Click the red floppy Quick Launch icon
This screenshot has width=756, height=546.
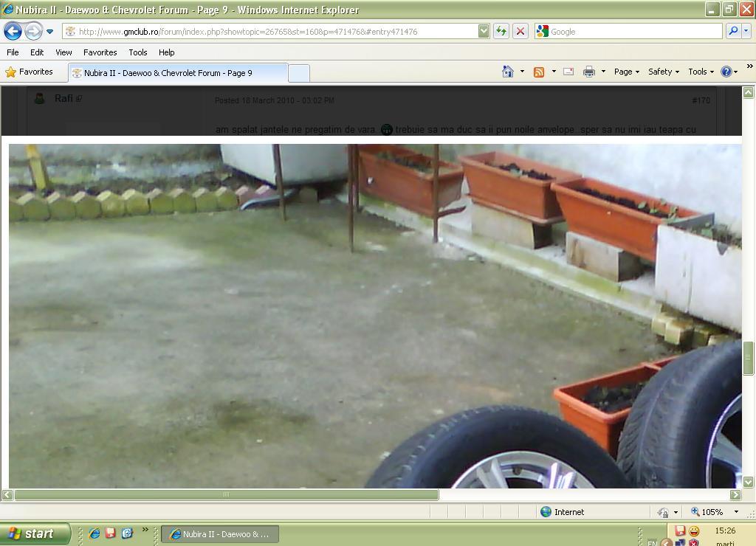pyautogui.click(x=111, y=533)
